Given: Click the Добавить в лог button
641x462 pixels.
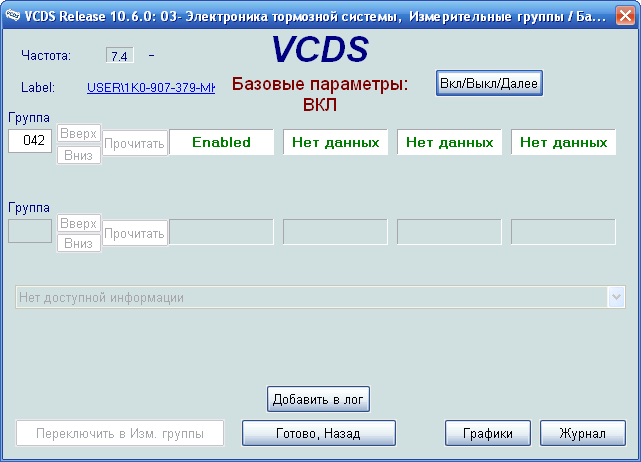Looking at the screenshot, I should pos(318,399).
